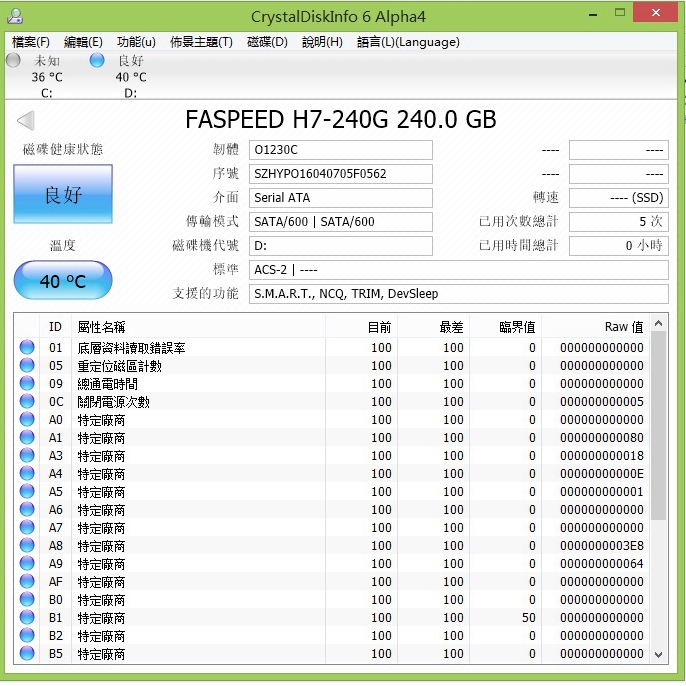Viewport: 686px width, 686px height.
Task: Click the status orb of row B5
Action: [27, 653]
